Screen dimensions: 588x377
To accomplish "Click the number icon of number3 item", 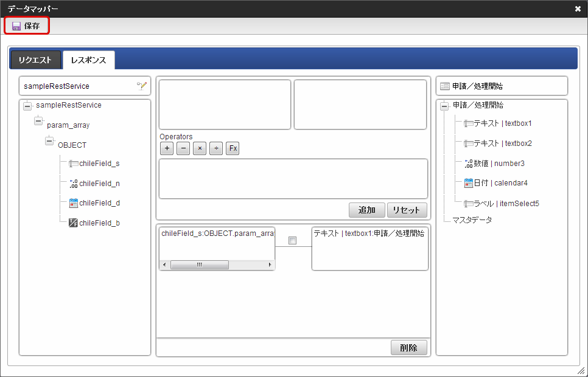I will (x=468, y=164).
